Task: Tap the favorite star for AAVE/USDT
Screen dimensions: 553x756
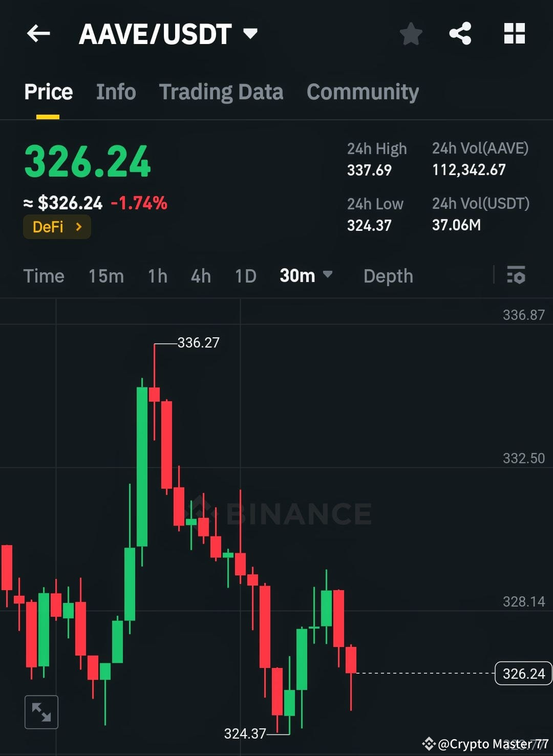Action: 411,33
